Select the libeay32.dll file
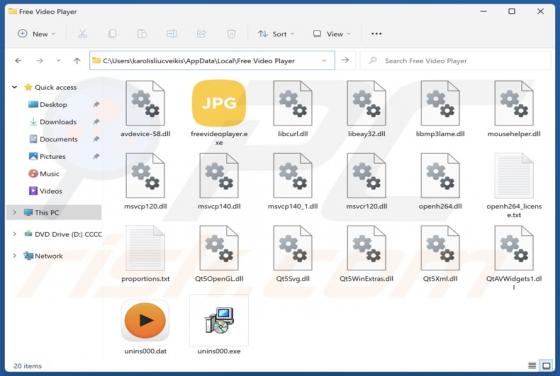This screenshot has width=560, height=376. (x=366, y=109)
